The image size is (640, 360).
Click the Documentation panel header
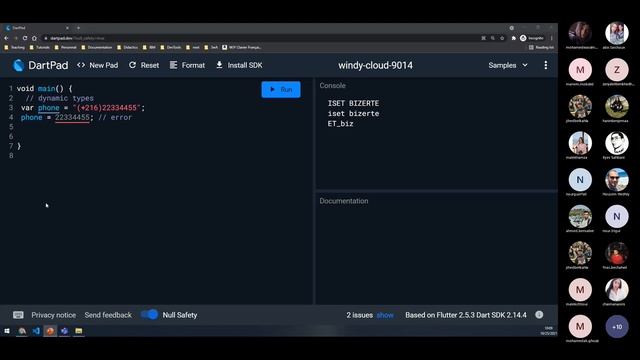coord(344,201)
